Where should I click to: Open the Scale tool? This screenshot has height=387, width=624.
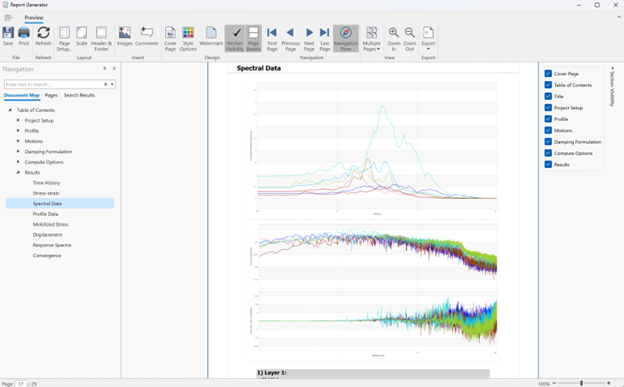coord(82,37)
